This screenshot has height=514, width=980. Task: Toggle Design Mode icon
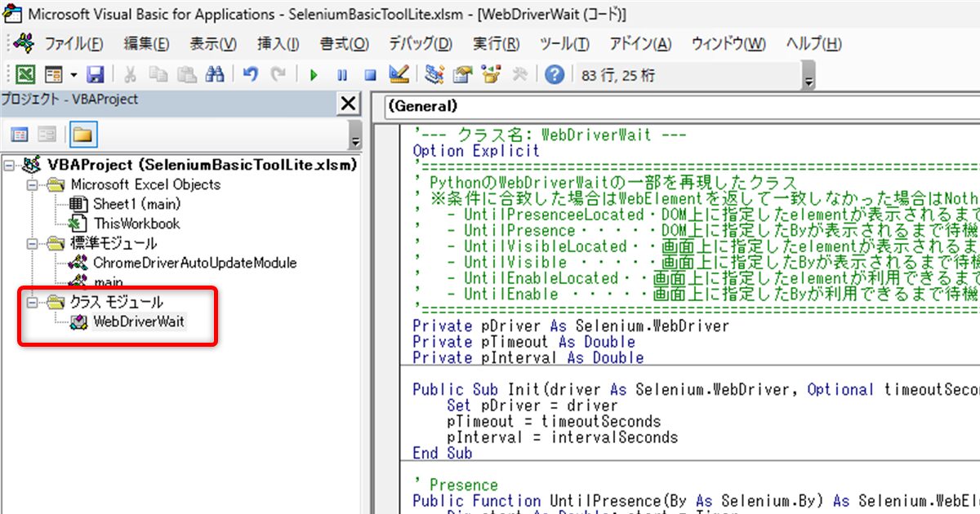[x=399, y=75]
